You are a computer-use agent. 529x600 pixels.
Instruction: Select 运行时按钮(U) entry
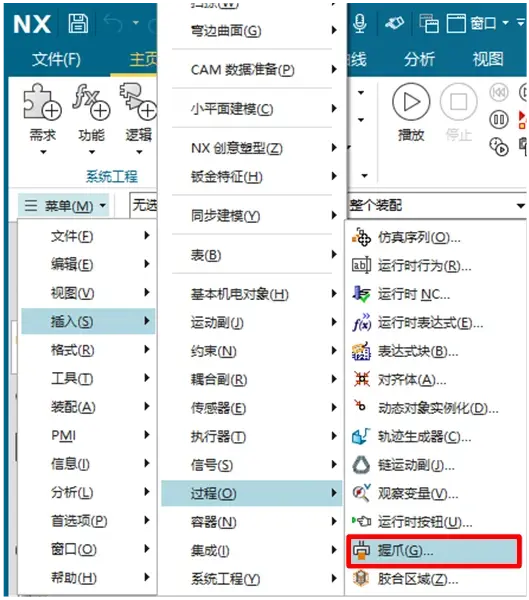(435, 522)
